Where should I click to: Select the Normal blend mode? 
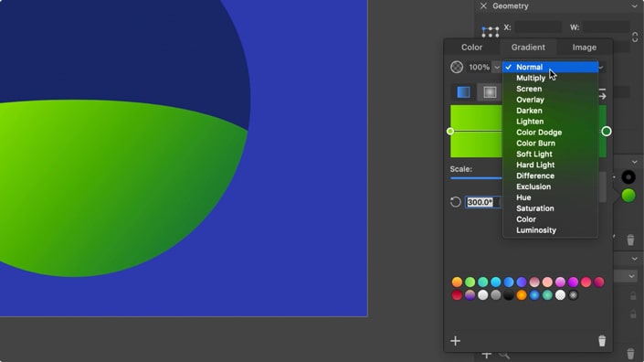(x=550, y=67)
